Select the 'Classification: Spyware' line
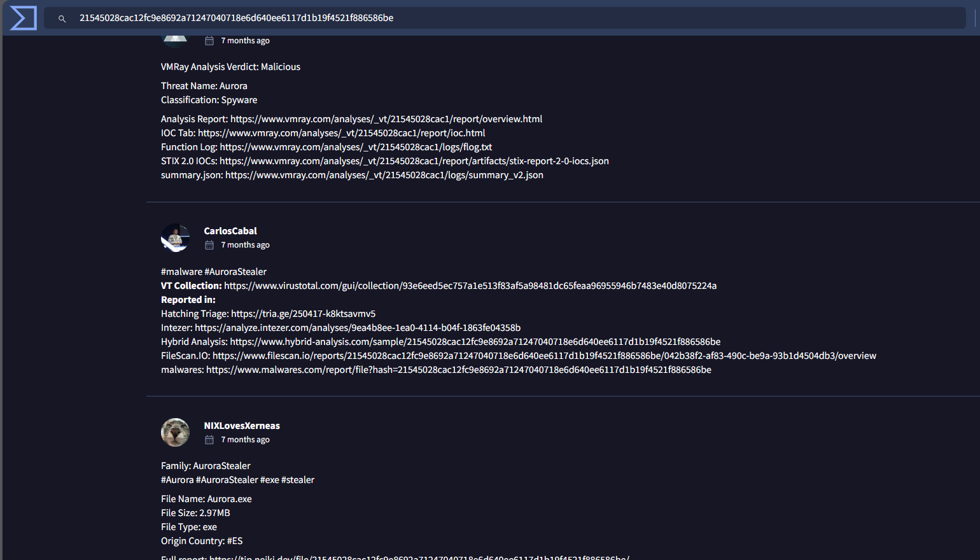980x560 pixels. click(209, 100)
